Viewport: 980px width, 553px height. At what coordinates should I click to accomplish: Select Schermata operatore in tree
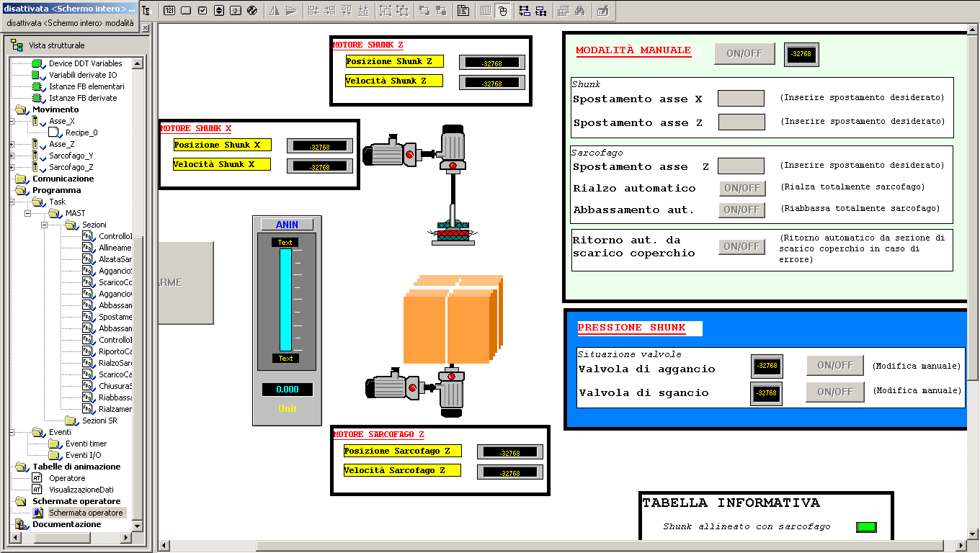click(x=86, y=513)
